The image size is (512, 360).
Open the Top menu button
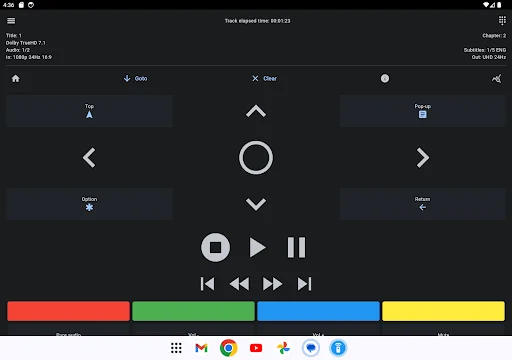pyautogui.click(x=89, y=111)
